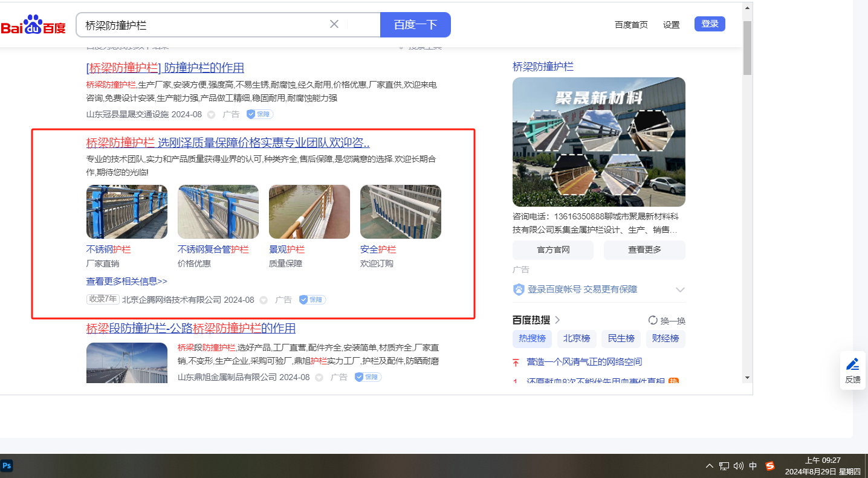Image resolution: width=868 pixels, height=478 pixels.
Task: Open Photoshop from the taskbar
Action: pos(7,465)
